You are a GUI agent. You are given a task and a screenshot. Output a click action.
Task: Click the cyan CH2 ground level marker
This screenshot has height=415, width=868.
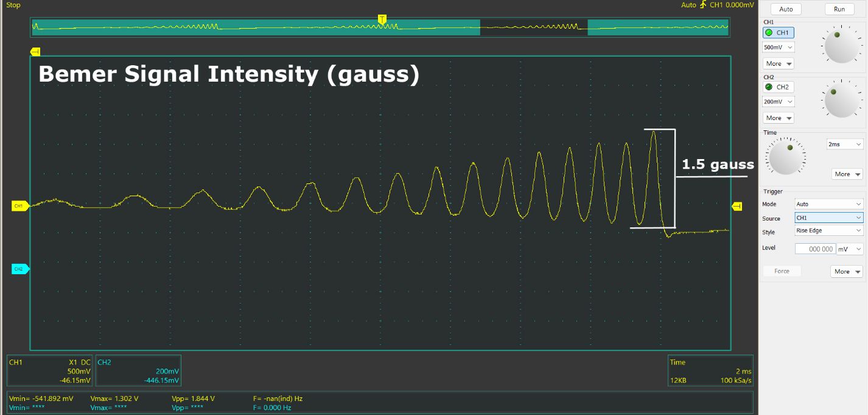point(20,269)
